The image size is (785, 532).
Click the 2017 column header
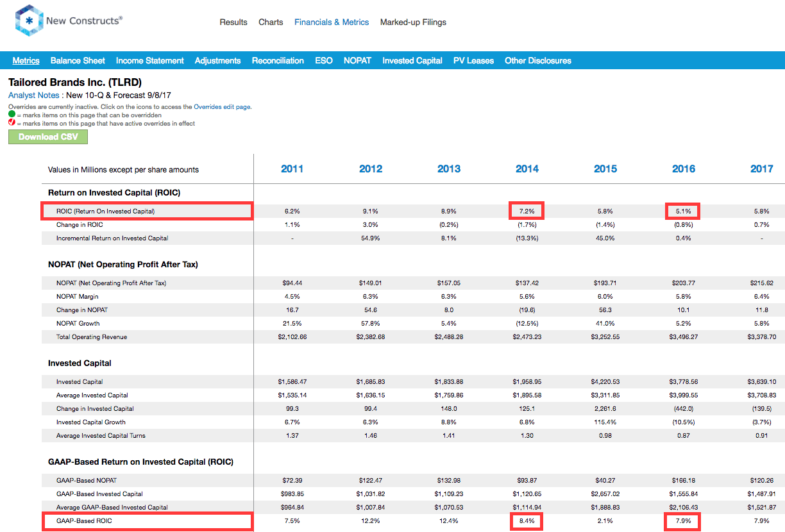click(x=762, y=169)
